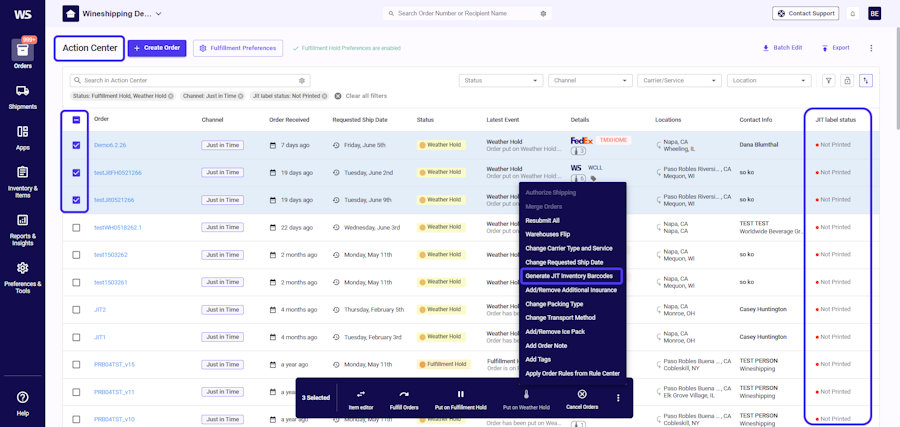
Task: Open Item editor in the bulk bar
Action: point(360,399)
